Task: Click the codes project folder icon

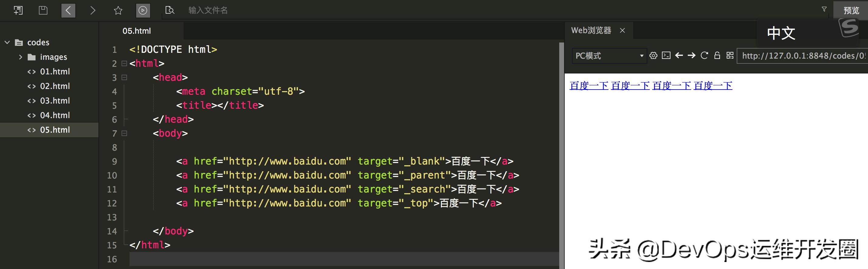Action: [x=19, y=43]
